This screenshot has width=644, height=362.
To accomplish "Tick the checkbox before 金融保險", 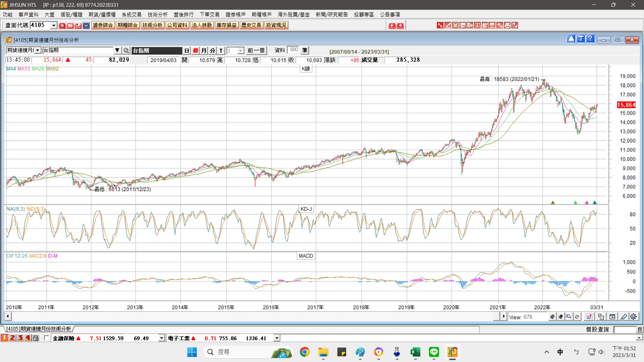I will click(x=47, y=338).
